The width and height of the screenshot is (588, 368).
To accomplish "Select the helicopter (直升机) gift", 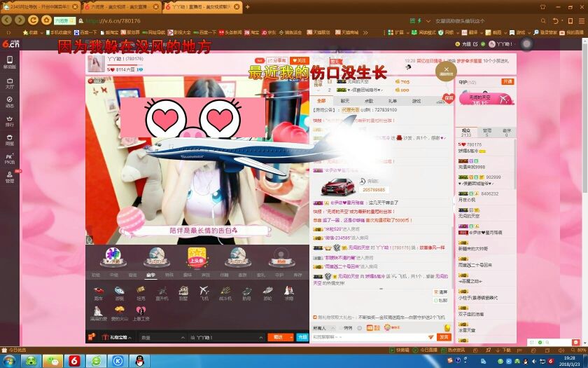I will pos(162,292).
